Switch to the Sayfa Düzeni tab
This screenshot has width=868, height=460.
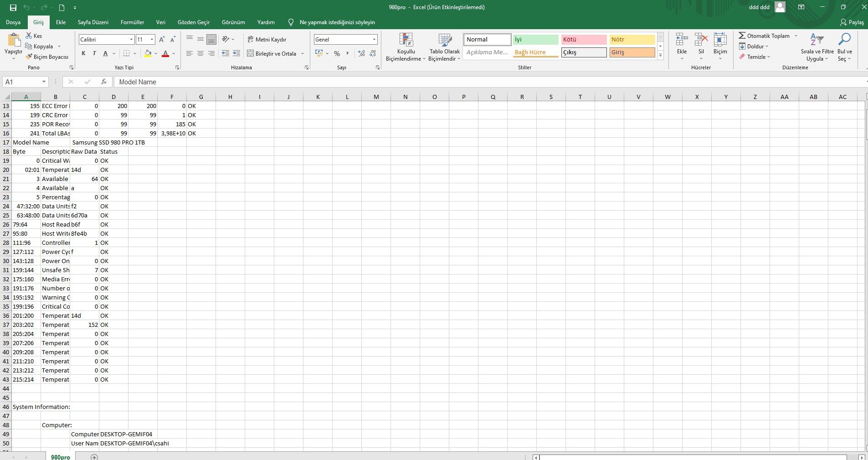[93, 22]
